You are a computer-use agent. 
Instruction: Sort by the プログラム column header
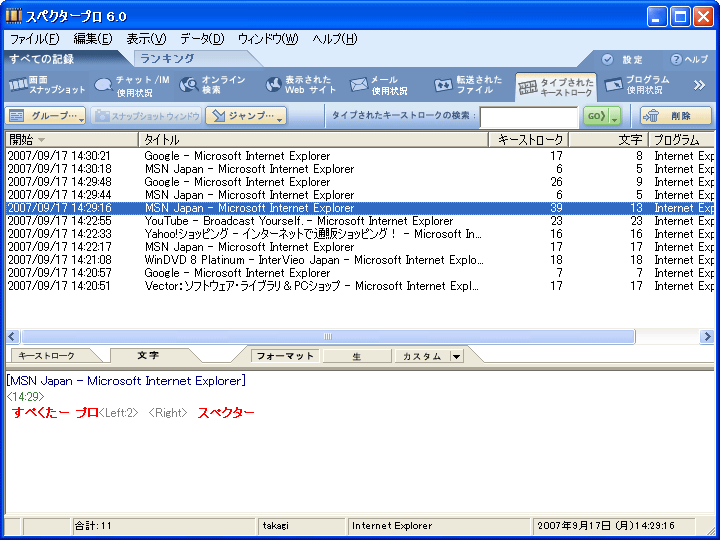click(681, 140)
